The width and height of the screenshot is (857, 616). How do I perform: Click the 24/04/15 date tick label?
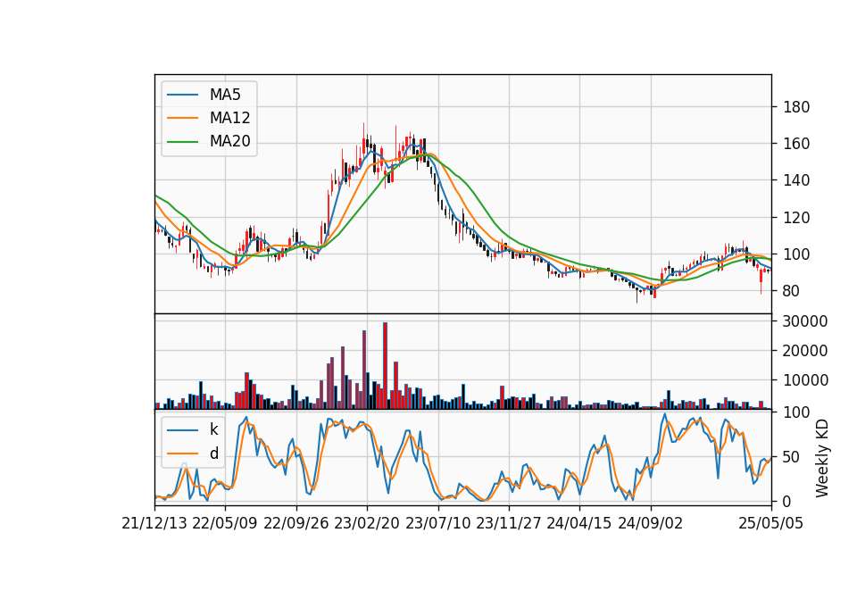pos(579,523)
